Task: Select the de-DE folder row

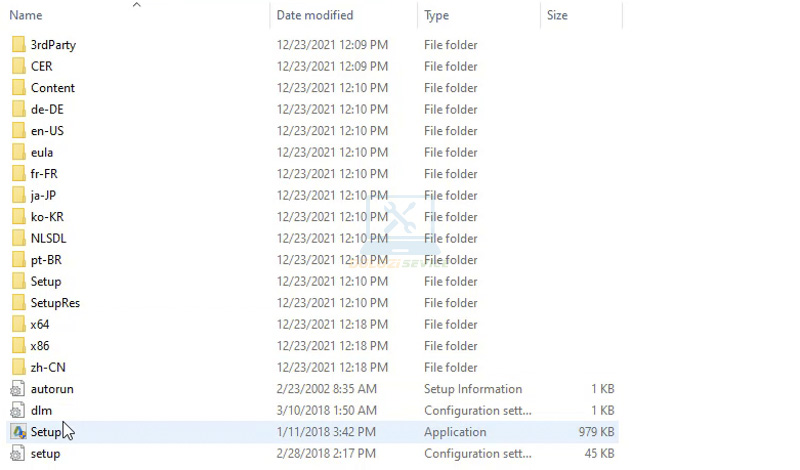Action: tap(47, 110)
